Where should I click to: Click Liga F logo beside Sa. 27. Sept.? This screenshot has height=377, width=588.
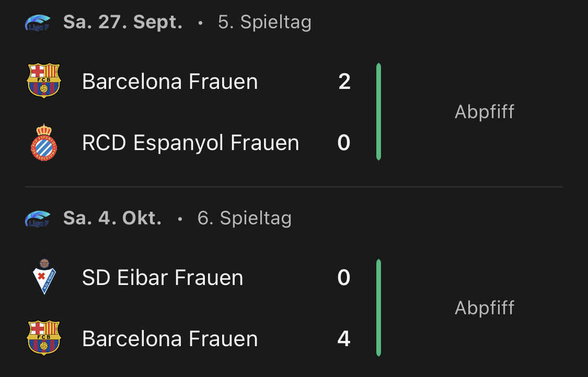coord(38,23)
